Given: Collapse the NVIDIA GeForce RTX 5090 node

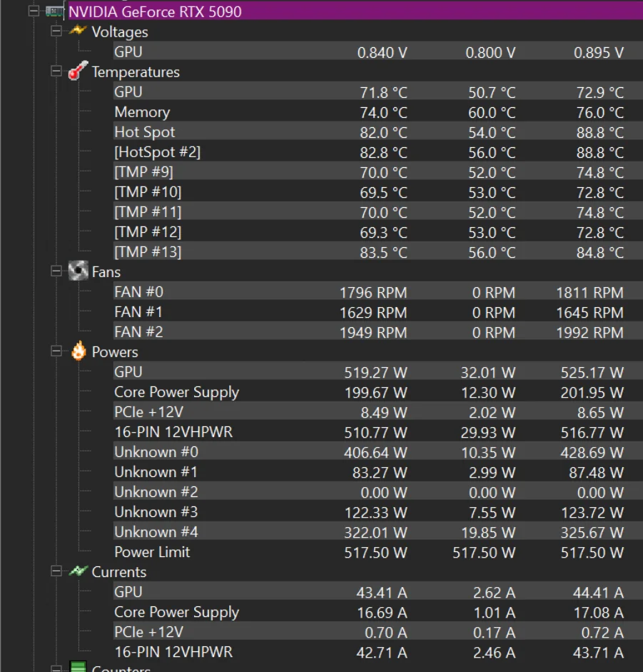Looking at the screenshot, I should [x=34, y=11].
